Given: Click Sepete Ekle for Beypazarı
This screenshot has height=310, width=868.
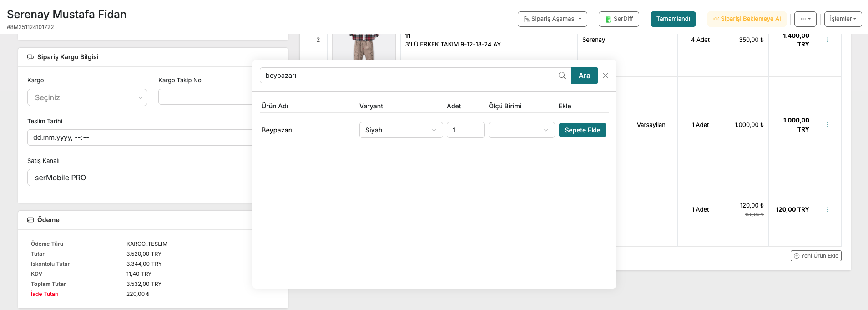Looking at the screenshot, I should (x=582, y=130).
